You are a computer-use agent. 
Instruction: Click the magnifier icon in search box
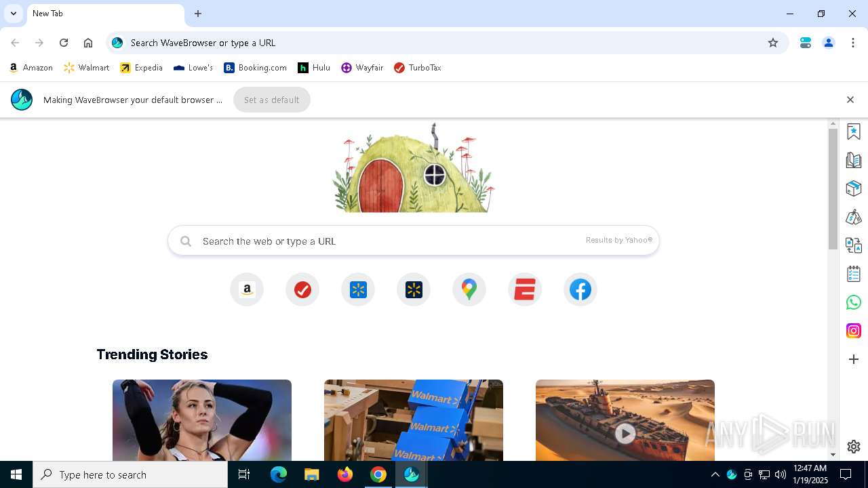point(186,241)
